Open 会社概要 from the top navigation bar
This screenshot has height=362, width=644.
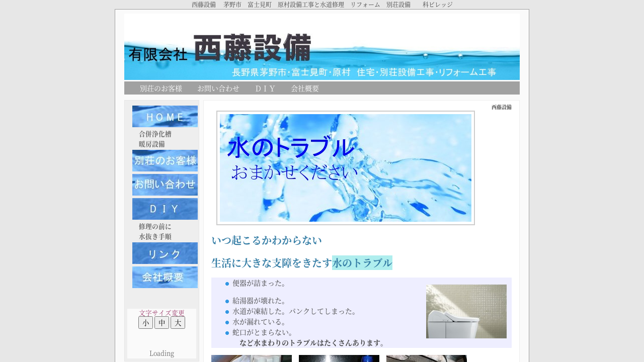[305, 88]
